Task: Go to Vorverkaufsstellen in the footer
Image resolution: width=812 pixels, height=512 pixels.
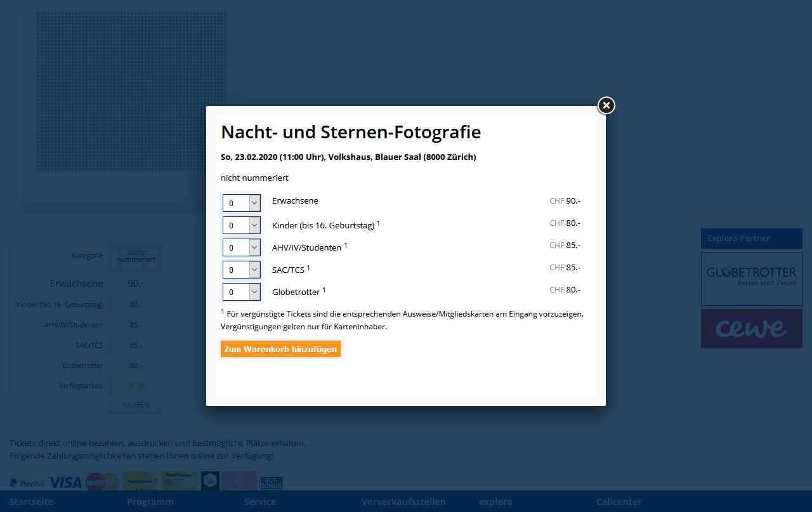Action: 403,502
